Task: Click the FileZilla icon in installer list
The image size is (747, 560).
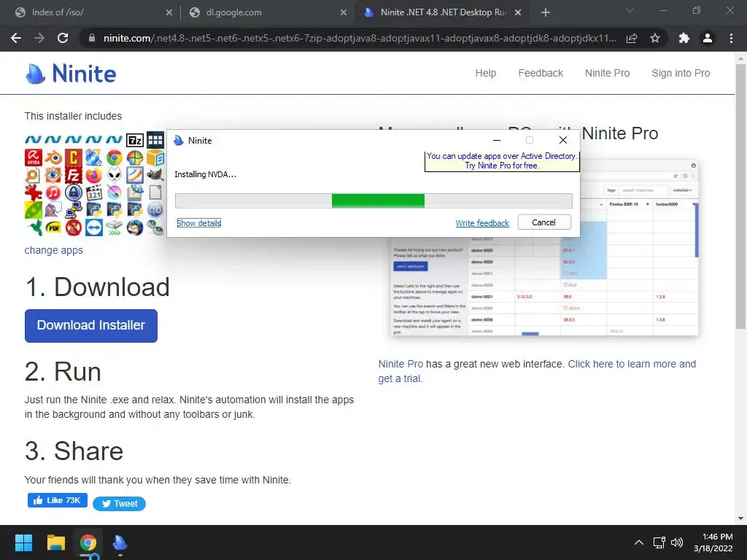Action: [74, 175]
